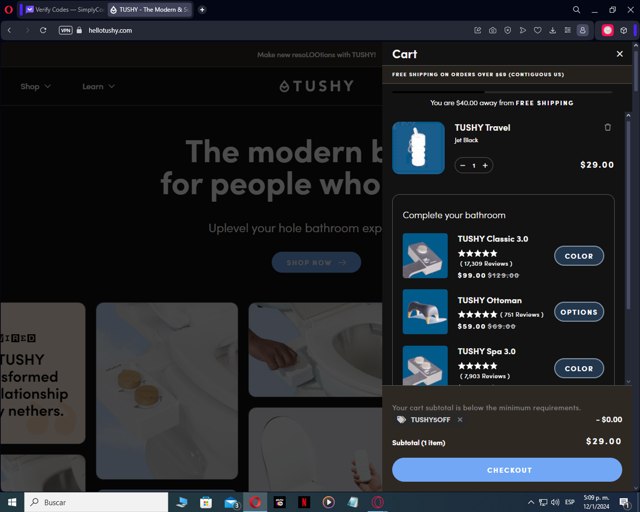Toggle the VPN badge
Image resolution: width=640 pixels, height=512 pixels.
click(65, 30)
